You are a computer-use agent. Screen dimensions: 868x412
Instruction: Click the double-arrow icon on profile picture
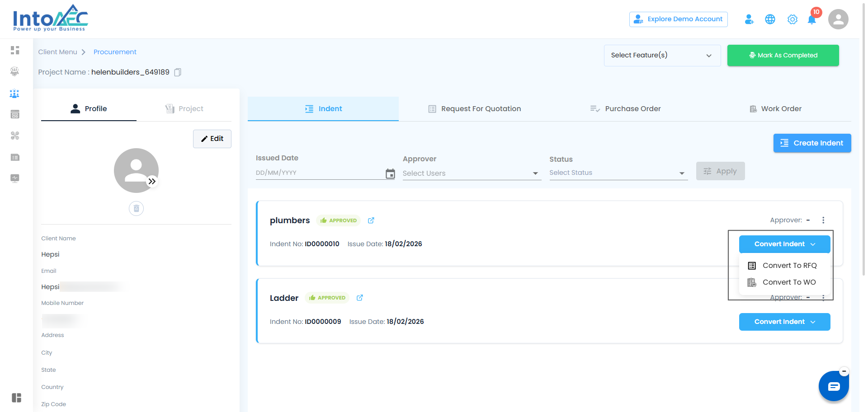point(152,181)
